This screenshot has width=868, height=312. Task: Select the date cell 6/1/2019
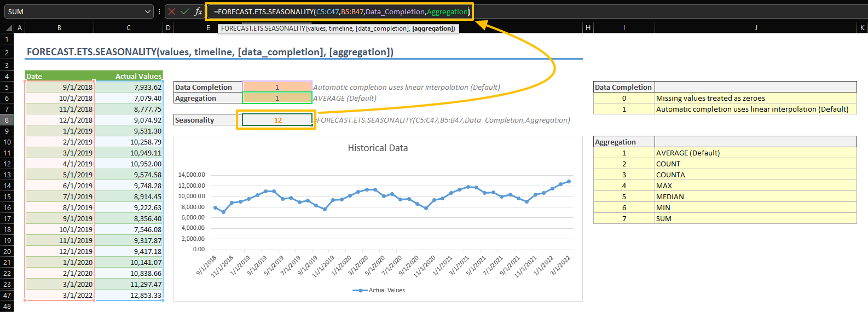click(59, 186)
